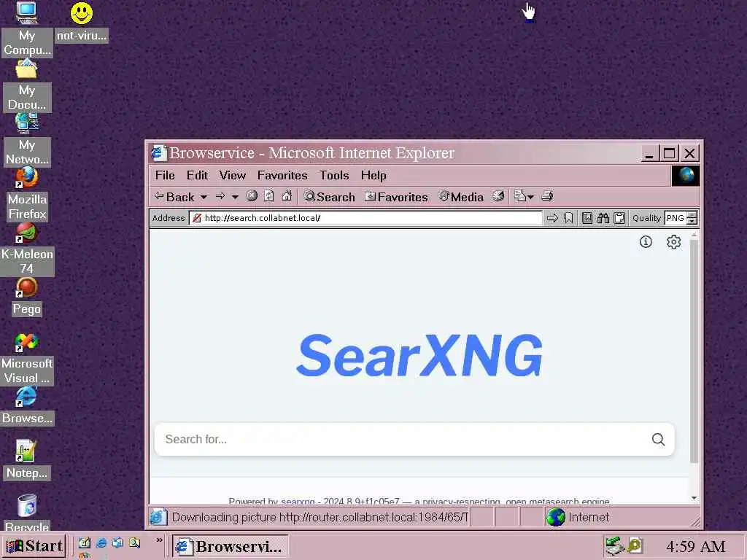Go to the Home page icon
Viewport: 747px width, 560px height.
[287, 196]
